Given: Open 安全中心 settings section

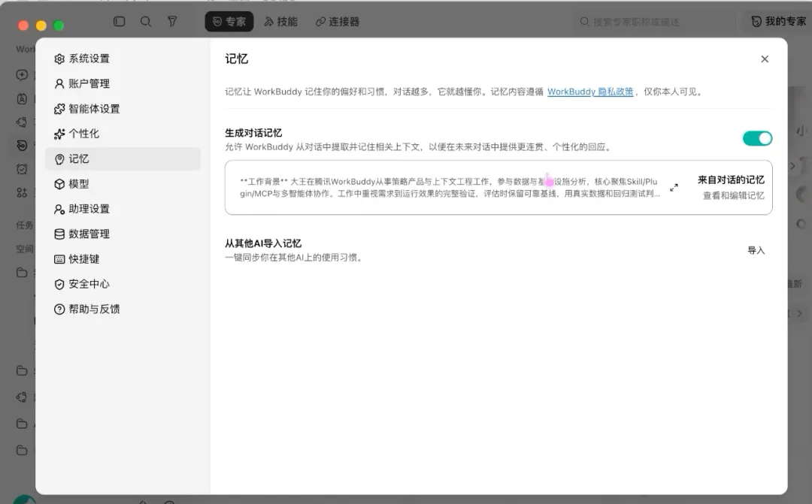Looking at the screenshot, I should click(x=123, y=284).
